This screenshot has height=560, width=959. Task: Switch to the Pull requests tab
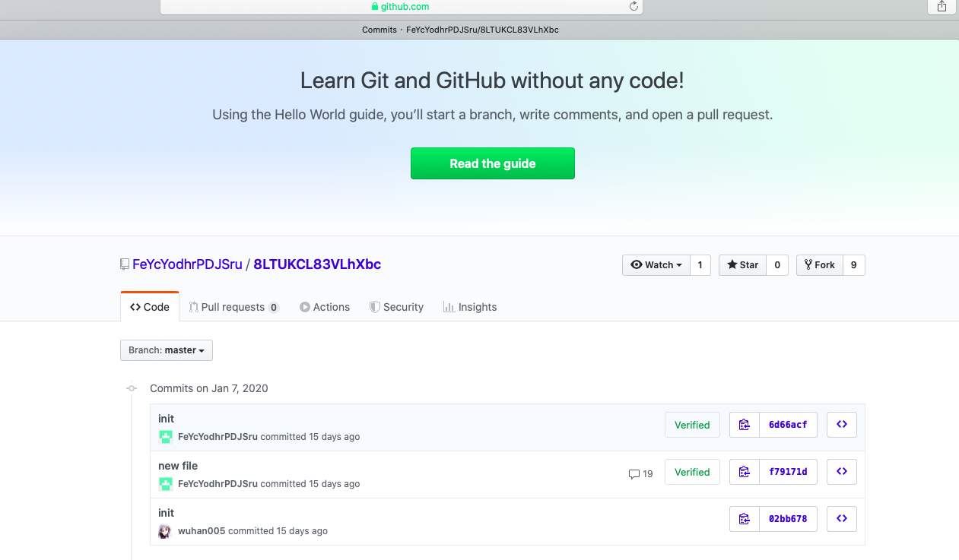pos(233,307)
